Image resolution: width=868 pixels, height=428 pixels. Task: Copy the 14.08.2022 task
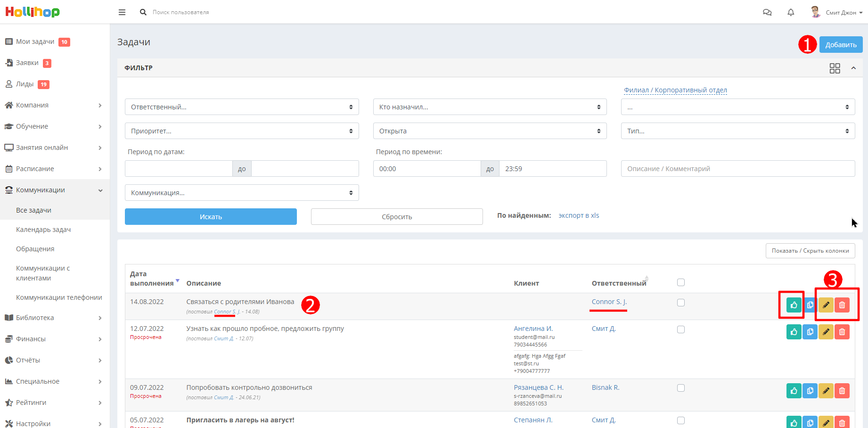click(810, 305)
